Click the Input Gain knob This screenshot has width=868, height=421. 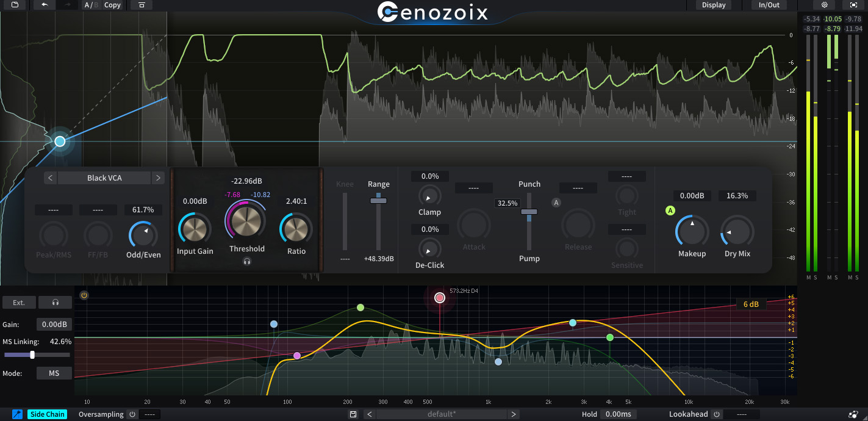tap(195, 229)
